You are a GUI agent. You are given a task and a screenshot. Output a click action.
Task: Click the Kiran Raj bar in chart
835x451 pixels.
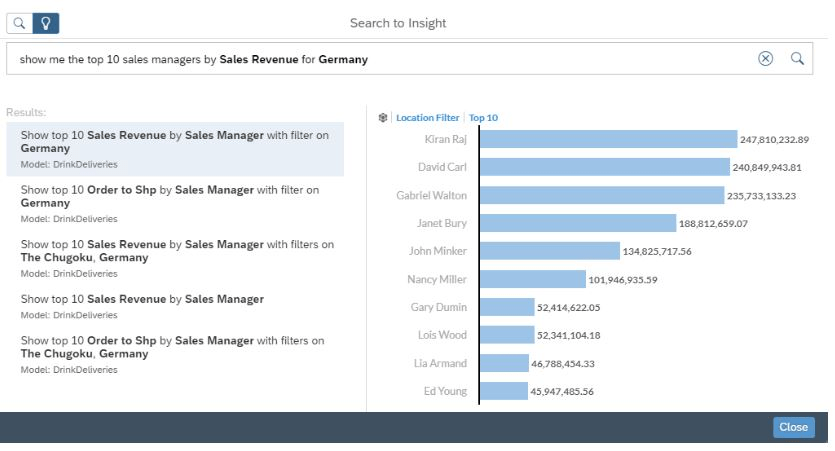pyautogui.click(x=607, y=140)
